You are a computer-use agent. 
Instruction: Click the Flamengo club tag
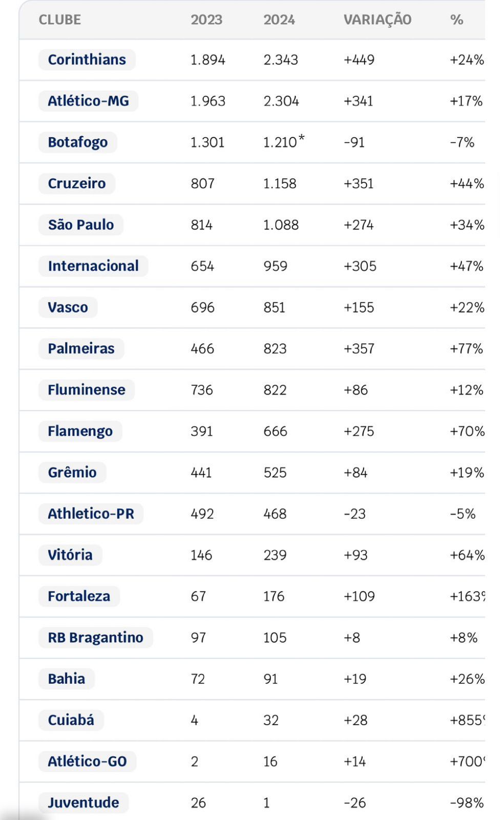coord(80,431)
